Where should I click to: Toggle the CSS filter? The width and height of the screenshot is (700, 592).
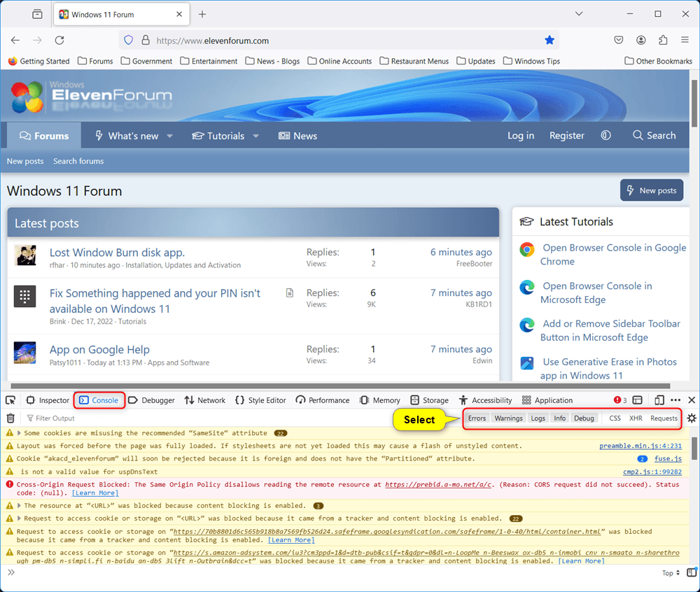[615, 418]
